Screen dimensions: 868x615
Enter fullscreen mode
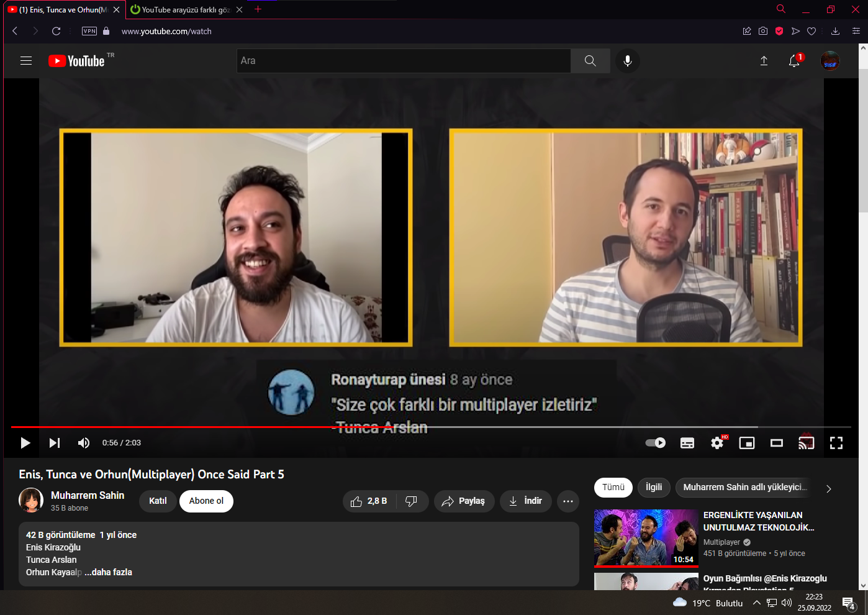pos(836,443)
